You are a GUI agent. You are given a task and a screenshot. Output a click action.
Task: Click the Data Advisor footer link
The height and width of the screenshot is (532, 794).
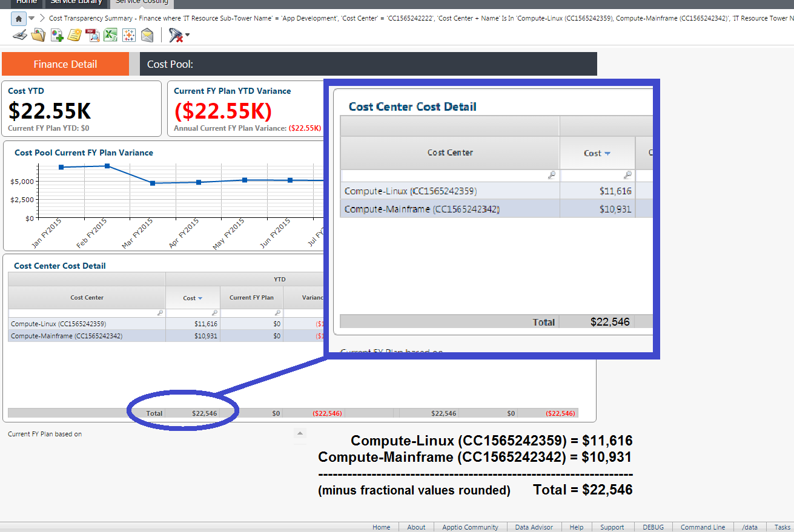tap(534, 527)
